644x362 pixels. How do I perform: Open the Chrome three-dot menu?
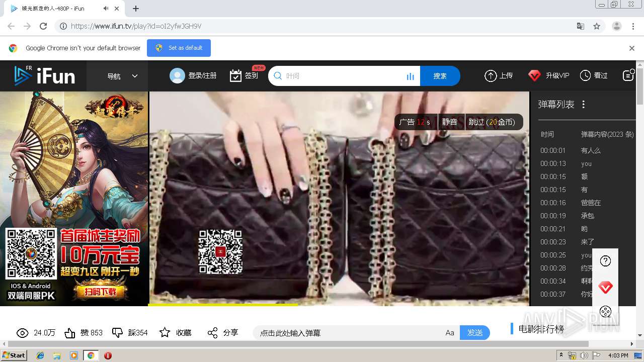tap(633, 26)
